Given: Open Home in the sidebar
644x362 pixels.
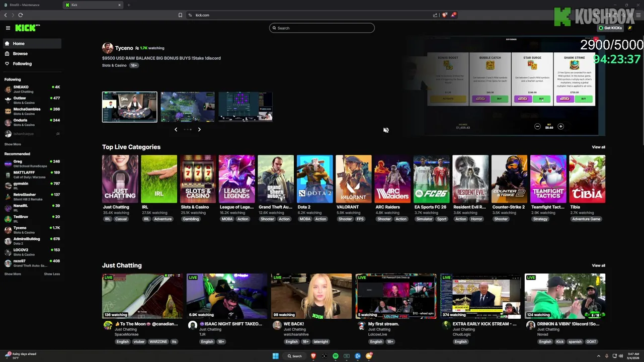Looking at the screenshot, I should [x=32, y=44].
